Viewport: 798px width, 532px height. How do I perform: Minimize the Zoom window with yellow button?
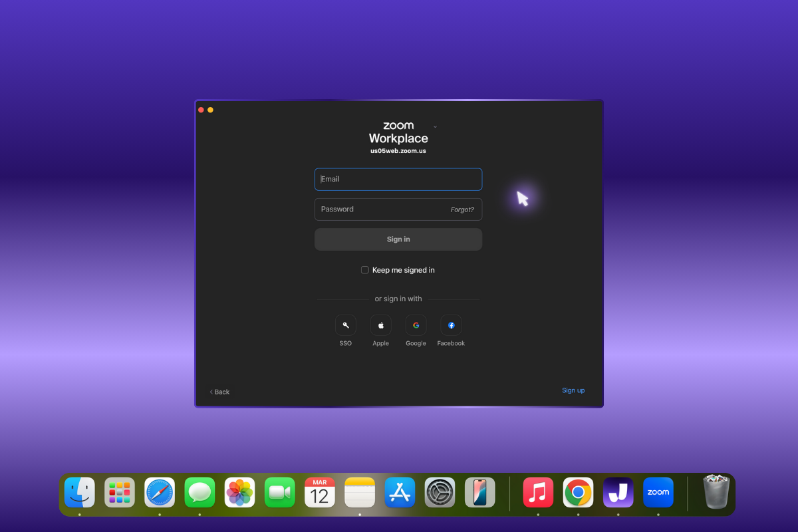coord(210,110)
